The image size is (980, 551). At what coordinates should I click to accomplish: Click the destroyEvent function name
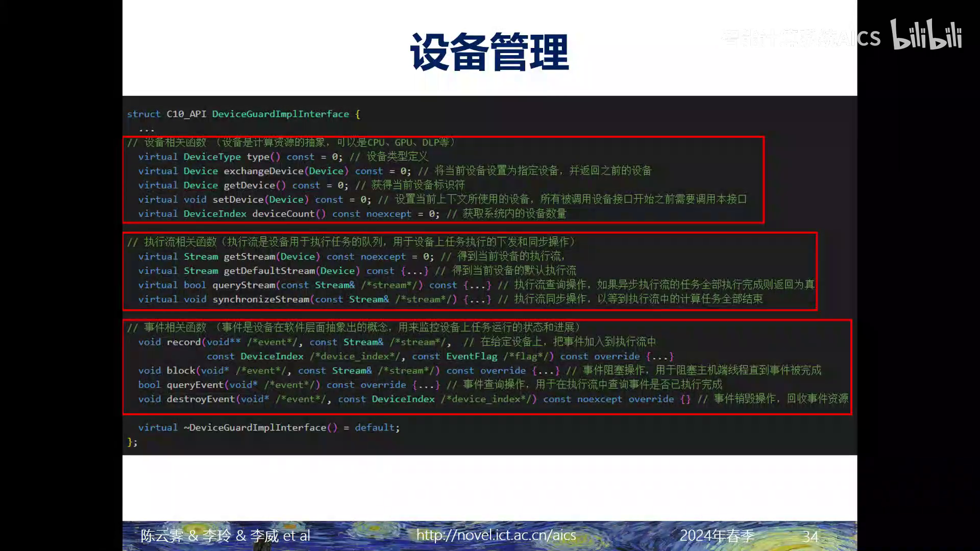pos(201,399)
